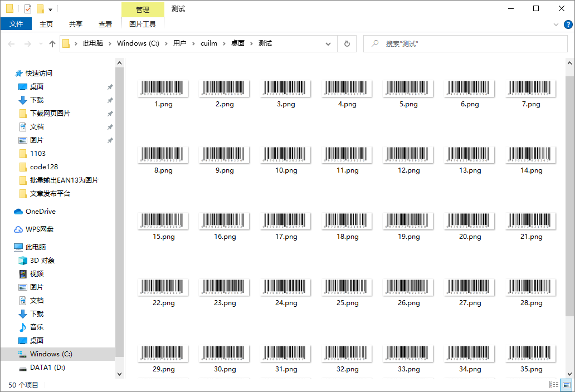This screenshot has width=575, height=392.
Task: Click the Help question mark icon
Action: tap(568, 24)
